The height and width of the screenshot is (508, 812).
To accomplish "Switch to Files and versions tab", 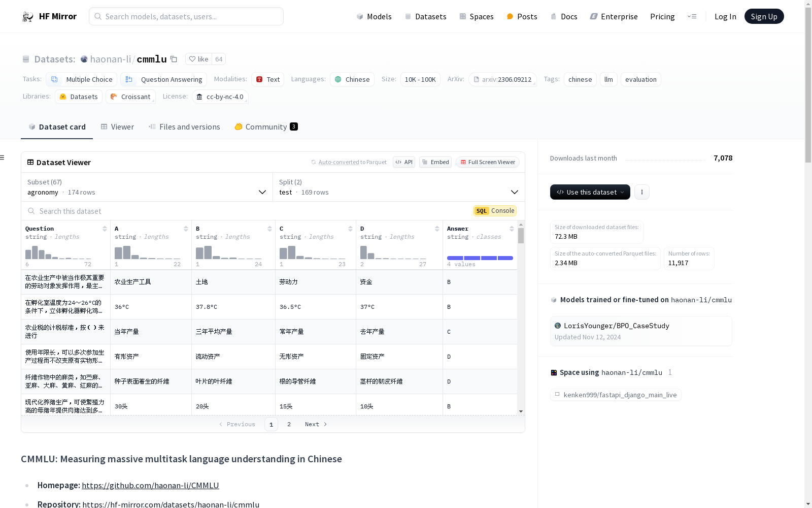I will click(184, 126).
